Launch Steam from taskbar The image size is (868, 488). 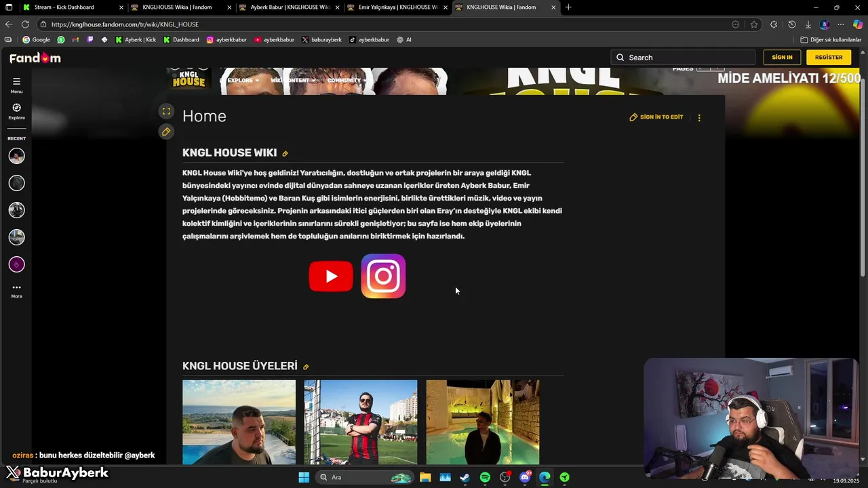[465, 477]
